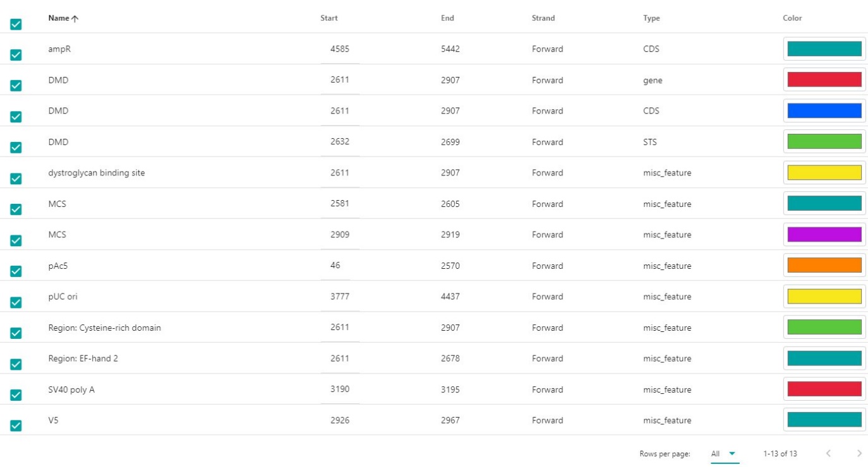
Task: Sort the table by Start column
Action: pos(329,18)
